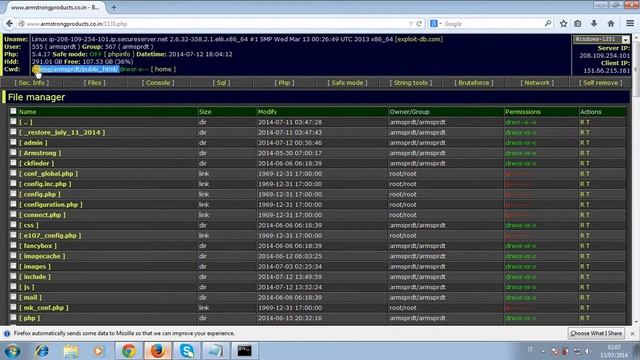Check the box for config.php
The image size is (640, 360).
point(13,193)
